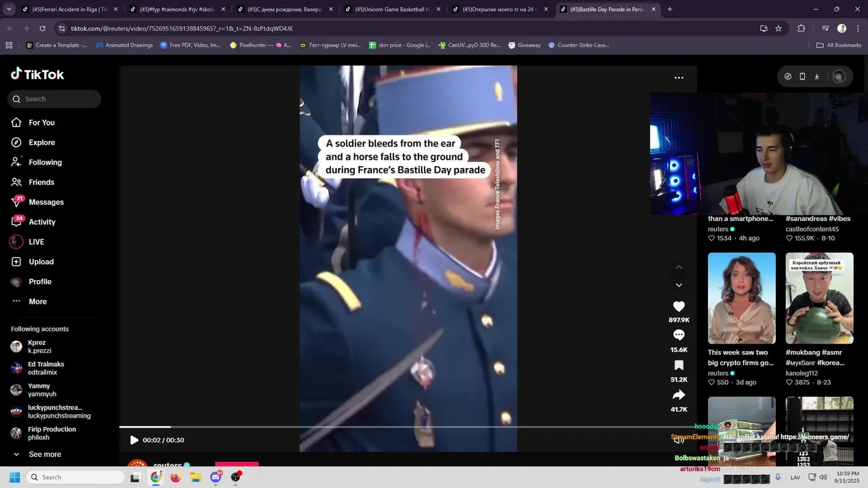Open the comments icon
Screen dimensions: 868x488
(x=679, y=335)
